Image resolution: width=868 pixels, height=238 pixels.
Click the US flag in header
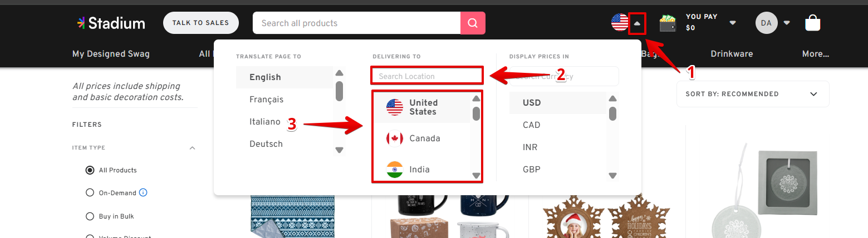tap(620, 23)
